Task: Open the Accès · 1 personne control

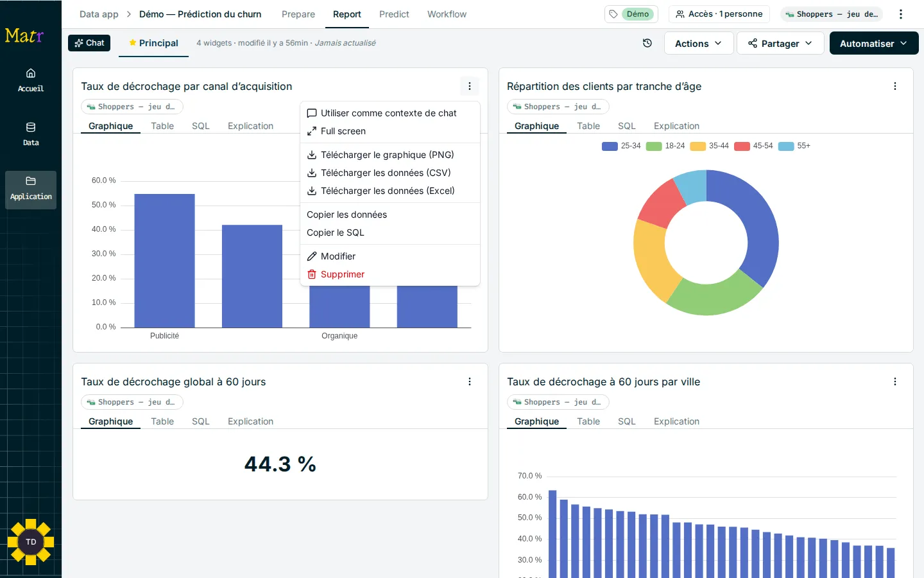Action: click(x=719, y=14)
